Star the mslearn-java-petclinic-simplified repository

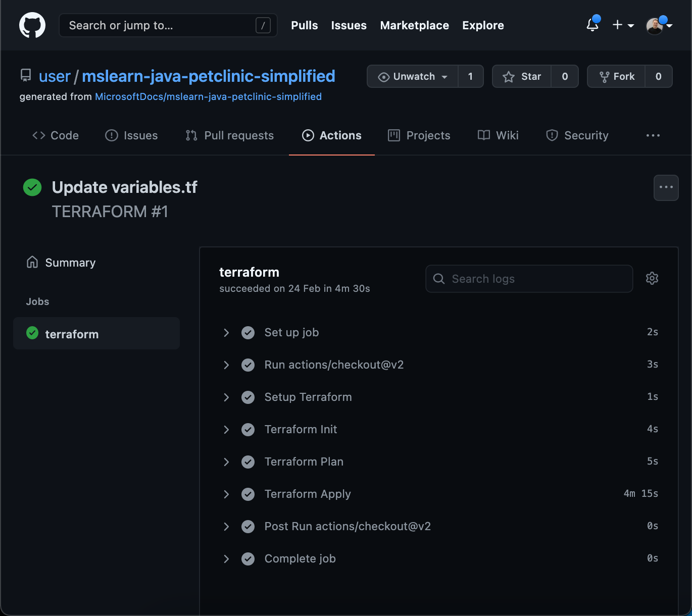[521, 76]
